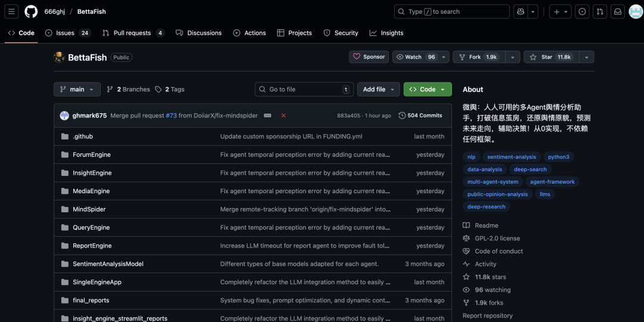Open the hamburger navigation menu
This screenshot has height=322, width=644.
pos(11,11)
